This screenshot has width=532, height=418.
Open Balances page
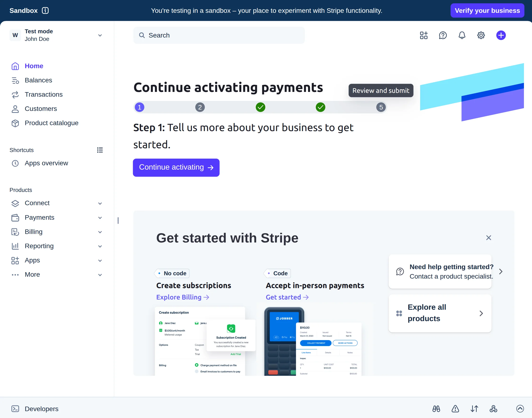[38, 80]
